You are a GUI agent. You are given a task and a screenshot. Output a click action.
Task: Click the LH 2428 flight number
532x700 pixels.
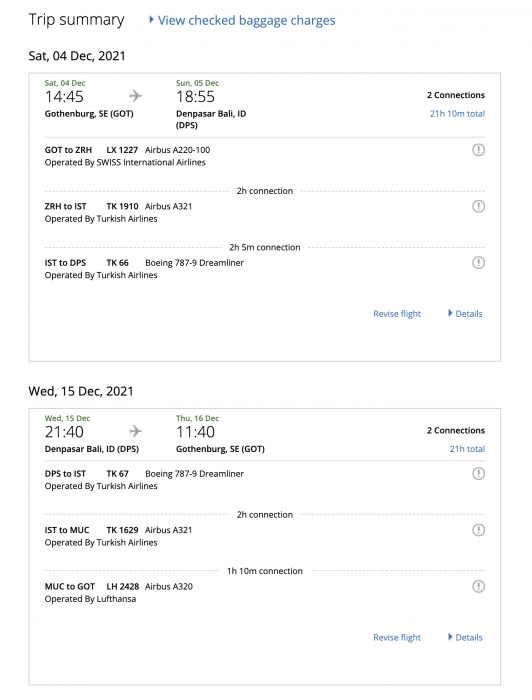tap(122, 587)
